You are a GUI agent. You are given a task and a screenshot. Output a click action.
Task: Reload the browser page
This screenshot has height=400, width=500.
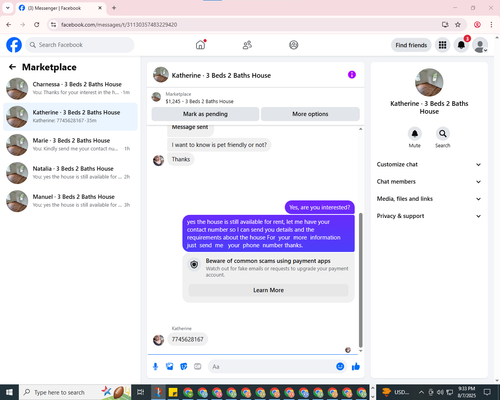[x=37, y=25]
